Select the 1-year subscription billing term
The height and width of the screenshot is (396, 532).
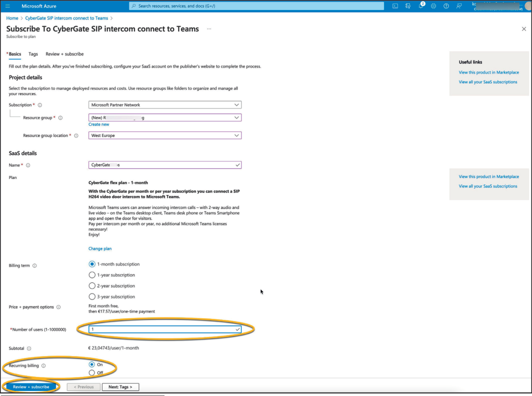(92, 274)
